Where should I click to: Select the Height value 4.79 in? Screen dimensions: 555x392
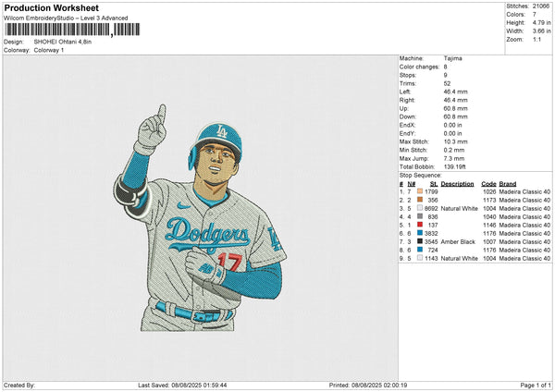541,22
